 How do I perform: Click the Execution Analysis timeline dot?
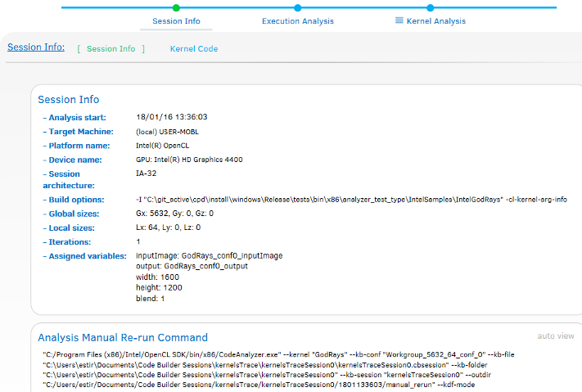coord(297,7)
